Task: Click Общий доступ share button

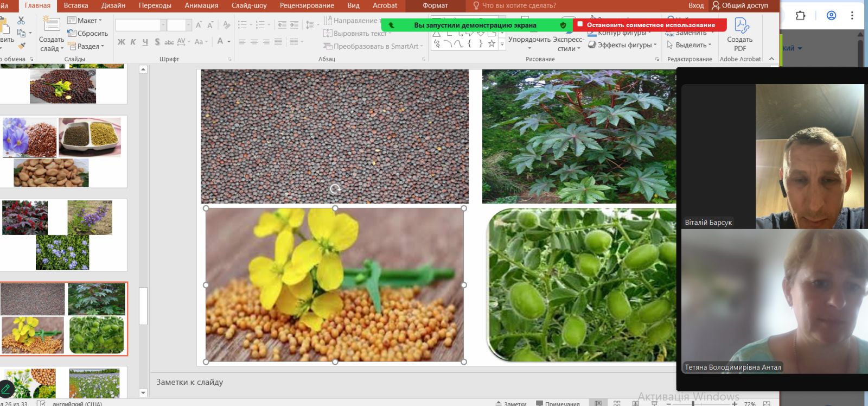Action: (x=740, y=5)
